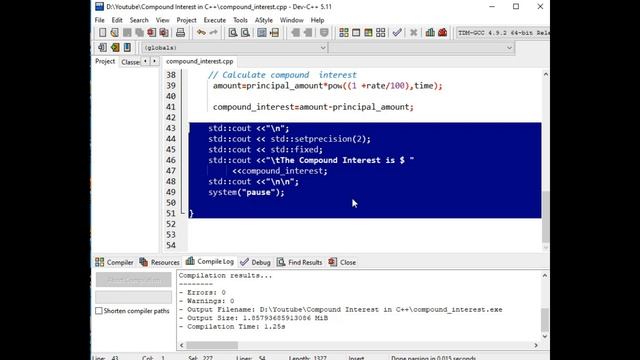Click the Close tab in bottom panel
Image resolution: width=640 pixels, height=360 pixels.
[342, 262]
